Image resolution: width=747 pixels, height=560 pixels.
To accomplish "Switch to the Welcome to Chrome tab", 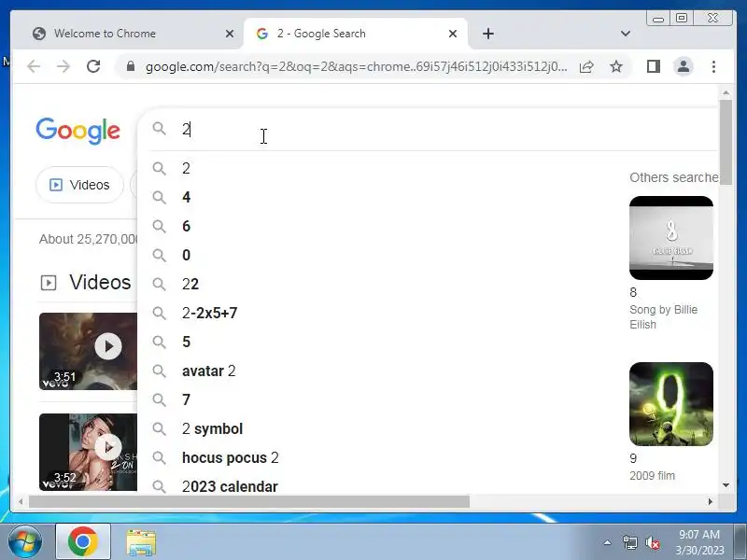I will (x=127, y=34).
